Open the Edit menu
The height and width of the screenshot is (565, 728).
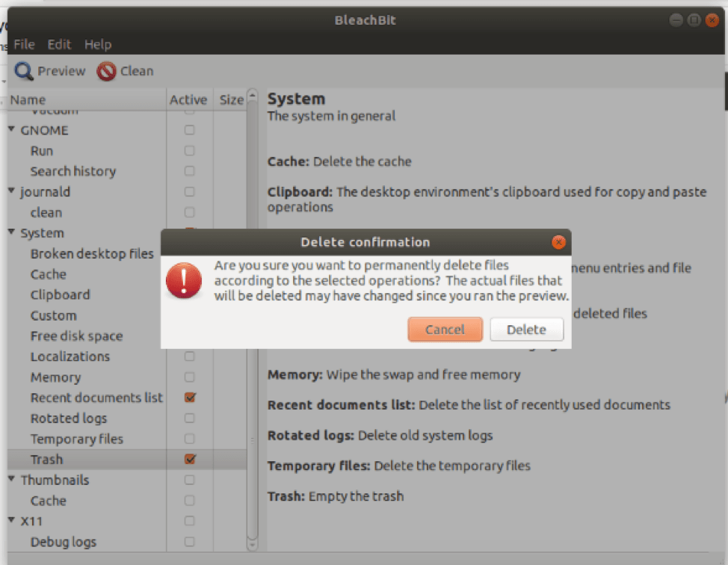coord(59,45)
